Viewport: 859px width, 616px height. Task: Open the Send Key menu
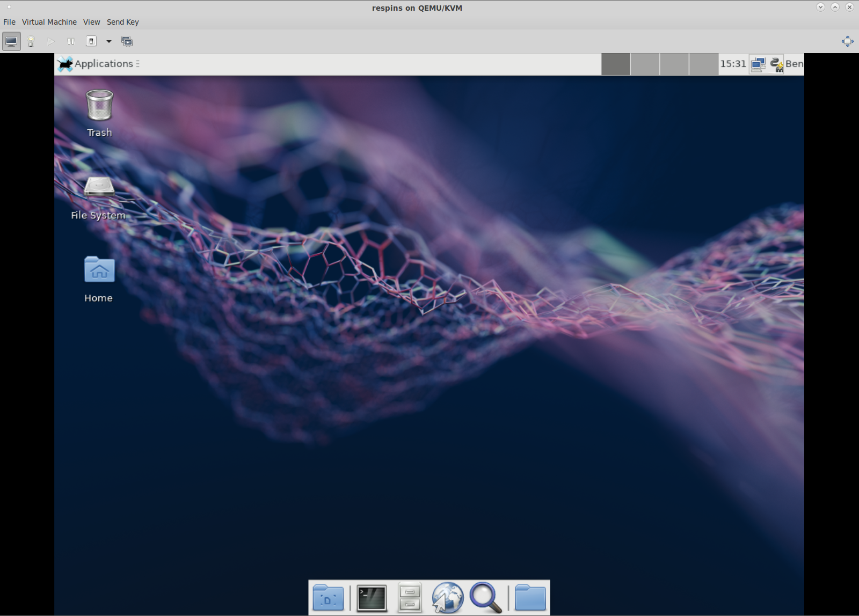(122, 22)
